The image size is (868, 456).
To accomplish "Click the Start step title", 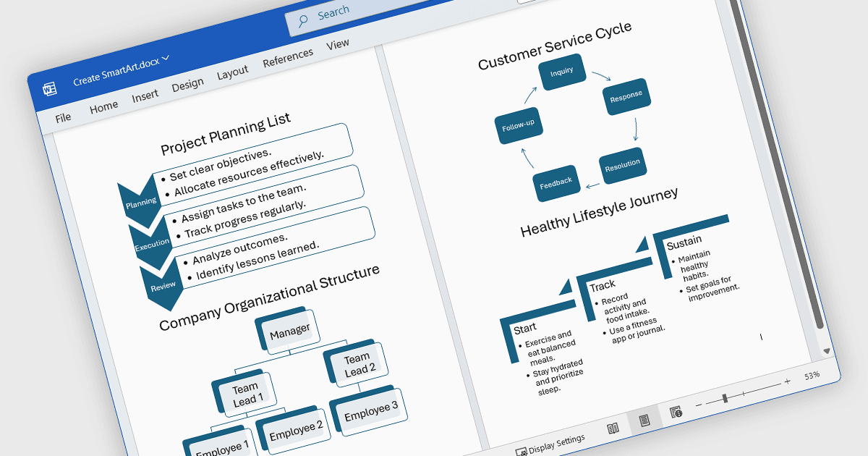I will (525, 328).
